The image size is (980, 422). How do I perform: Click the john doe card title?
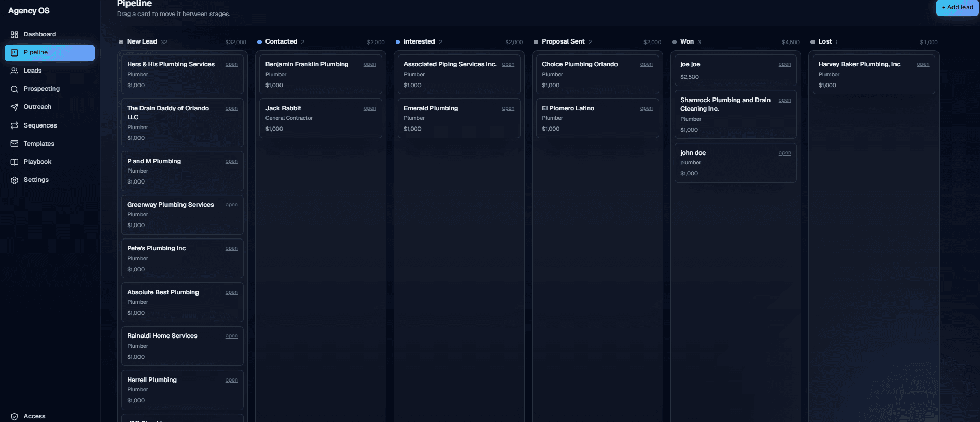pyautogui.click(x=693, y=153)
